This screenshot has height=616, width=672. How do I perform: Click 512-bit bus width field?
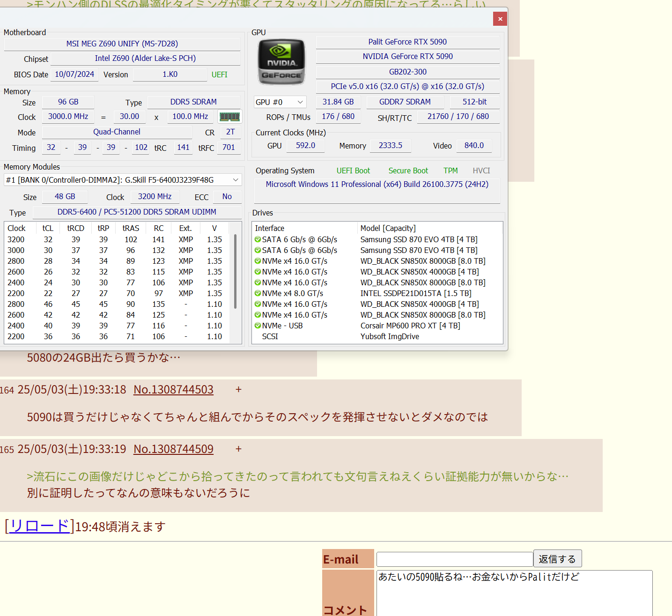(474, 102)
